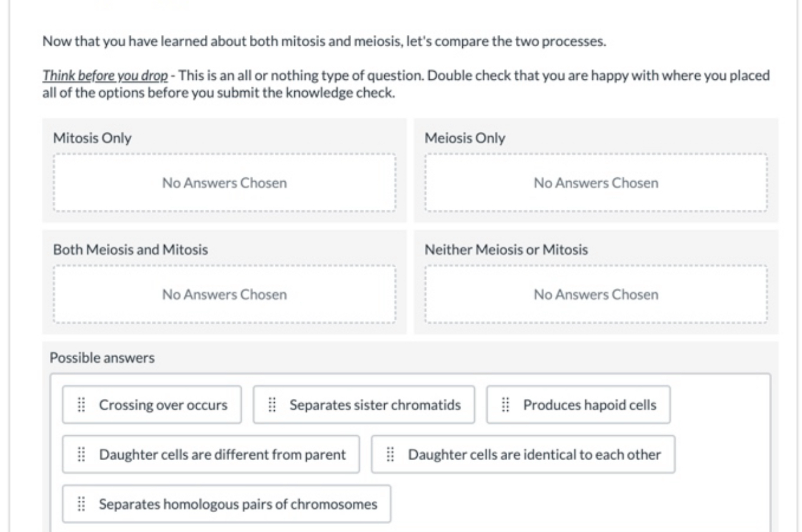
Task: Click the 'Both Meiosis and Mitosis' drop zone
Action: (x=224, y=294)
